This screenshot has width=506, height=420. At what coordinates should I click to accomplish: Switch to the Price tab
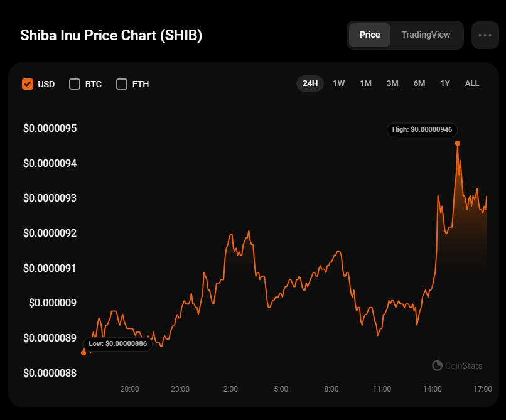point(370,35)
